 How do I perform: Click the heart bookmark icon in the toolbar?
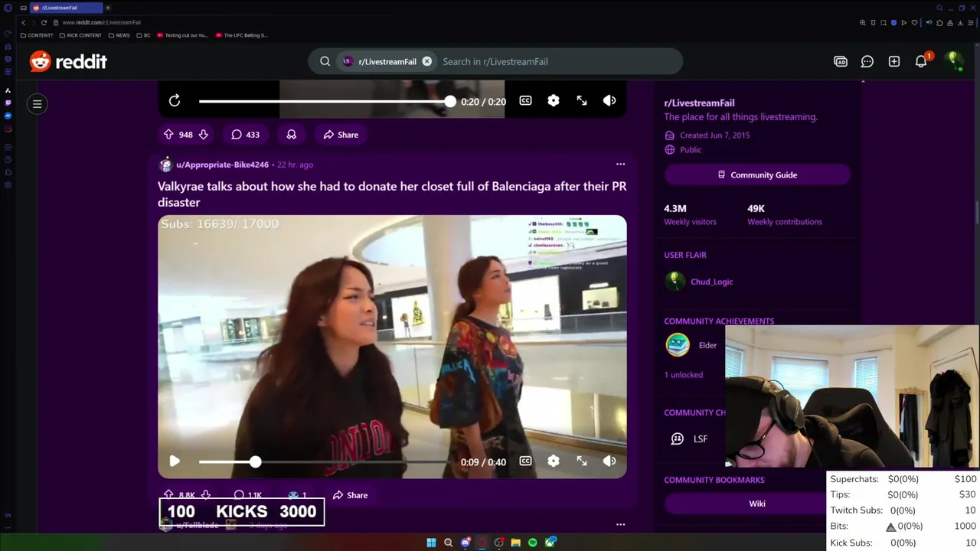coord(914,23)
